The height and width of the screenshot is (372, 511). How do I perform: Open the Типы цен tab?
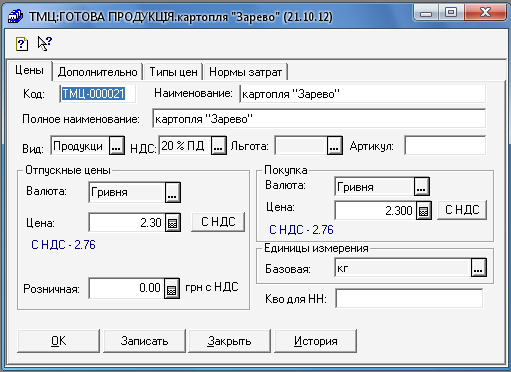click(x=173, y=72)
